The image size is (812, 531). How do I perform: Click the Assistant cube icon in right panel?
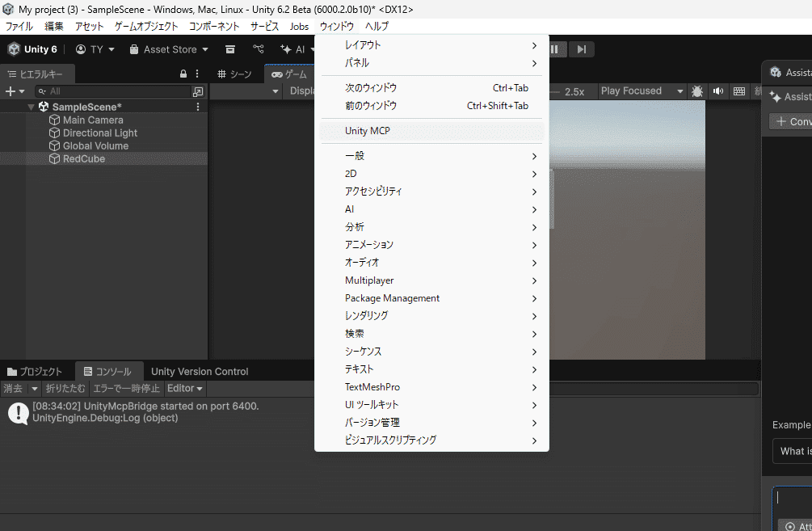pos(775,72)
